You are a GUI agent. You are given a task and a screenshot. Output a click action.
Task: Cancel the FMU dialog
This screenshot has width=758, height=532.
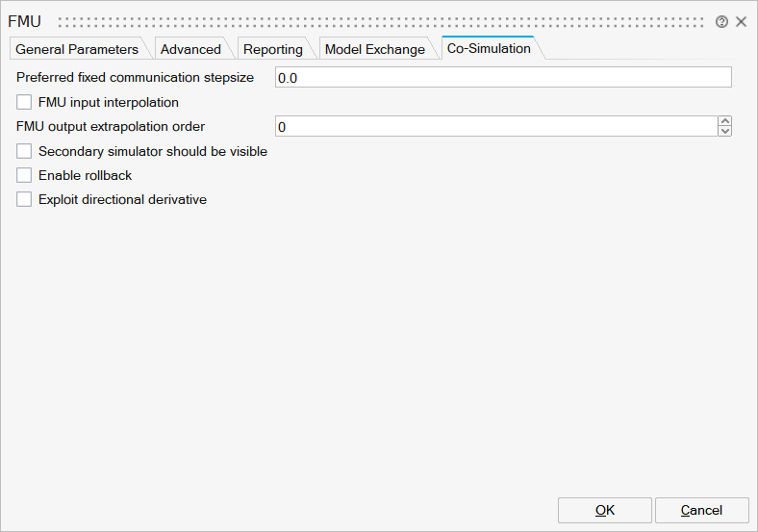tap(700, 510)
